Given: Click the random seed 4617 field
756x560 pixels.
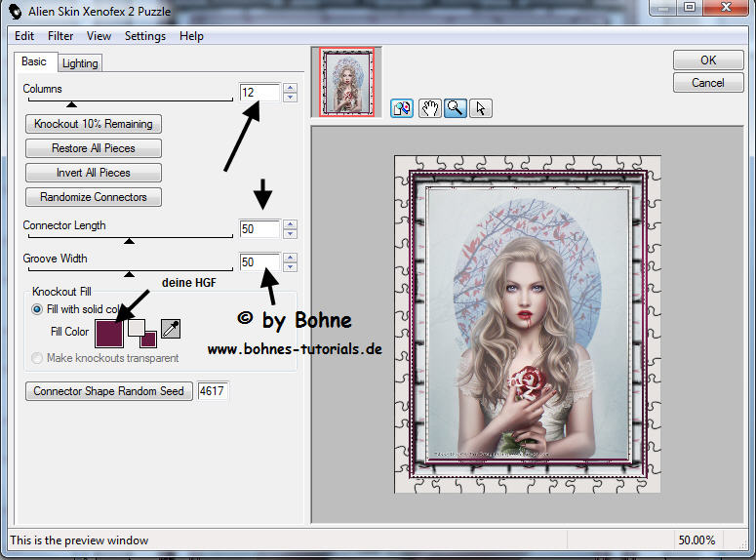Looking at the screenshot, I should (x=213, y=391).
